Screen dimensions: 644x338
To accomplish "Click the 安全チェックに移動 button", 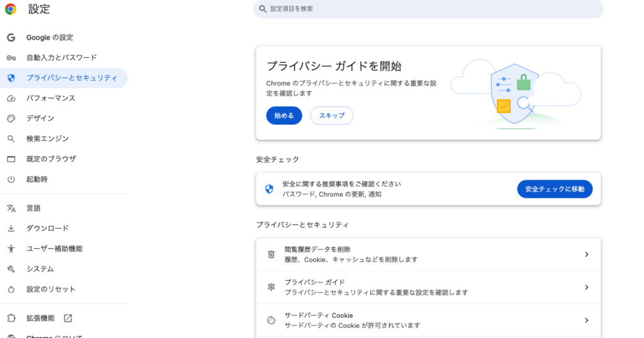I will [554, 189].
